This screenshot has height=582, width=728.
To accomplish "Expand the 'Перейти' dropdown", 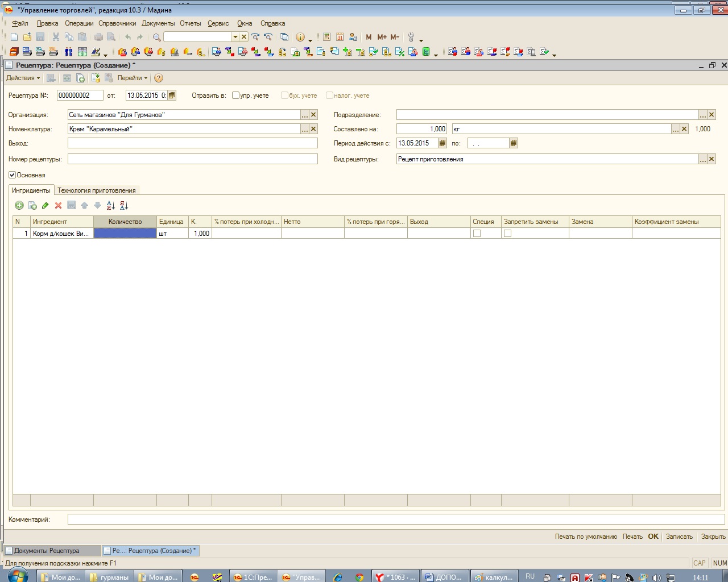I will (x=132, y=78).
